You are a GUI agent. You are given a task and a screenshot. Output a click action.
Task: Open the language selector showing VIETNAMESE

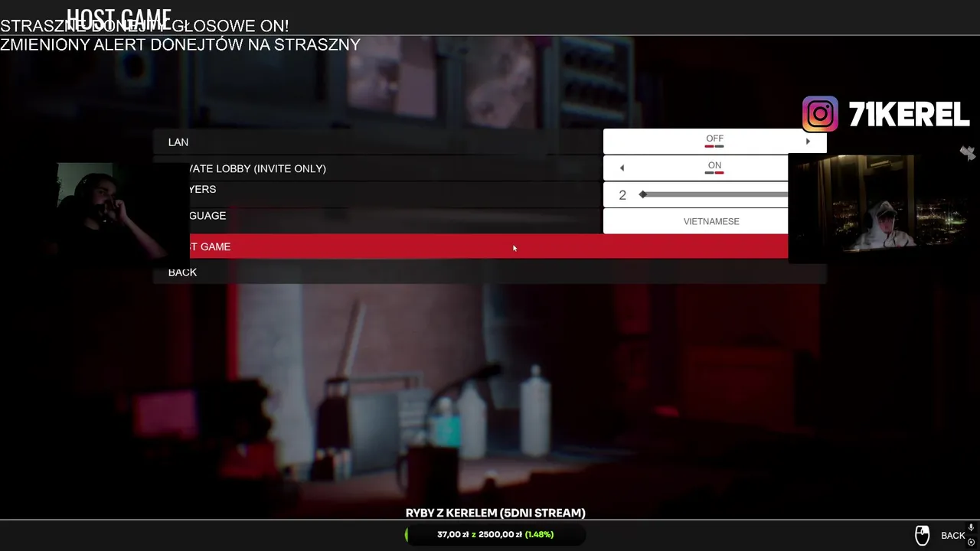tap(711, 221)
